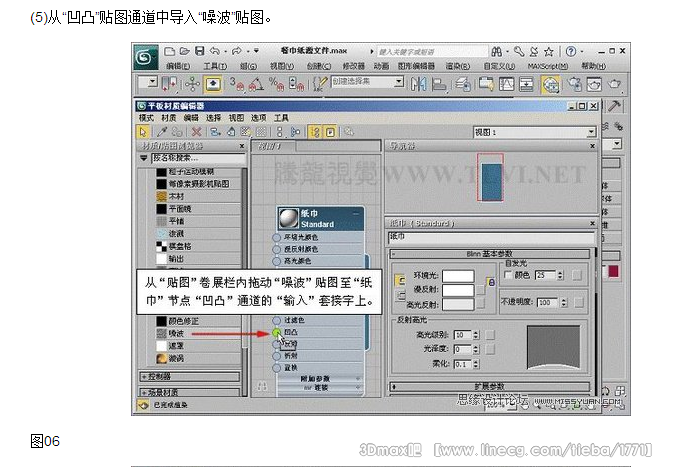The width and height of the screenshot is (681, 467).
Task: Select the Checker map in browser list
Action: (198, 246)
